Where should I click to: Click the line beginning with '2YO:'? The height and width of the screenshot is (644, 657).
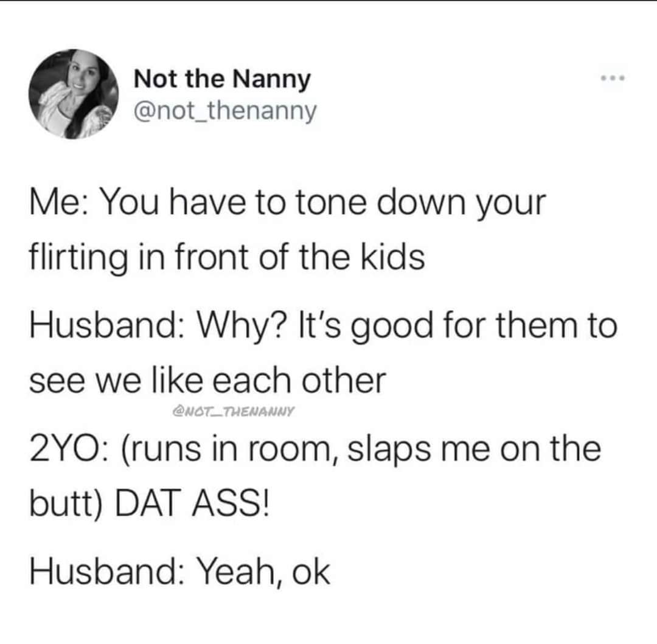[x=315, y=450]
